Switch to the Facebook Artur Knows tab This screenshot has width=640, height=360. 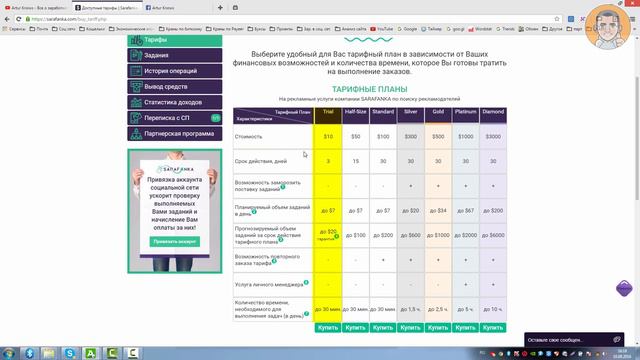point(176,8)
